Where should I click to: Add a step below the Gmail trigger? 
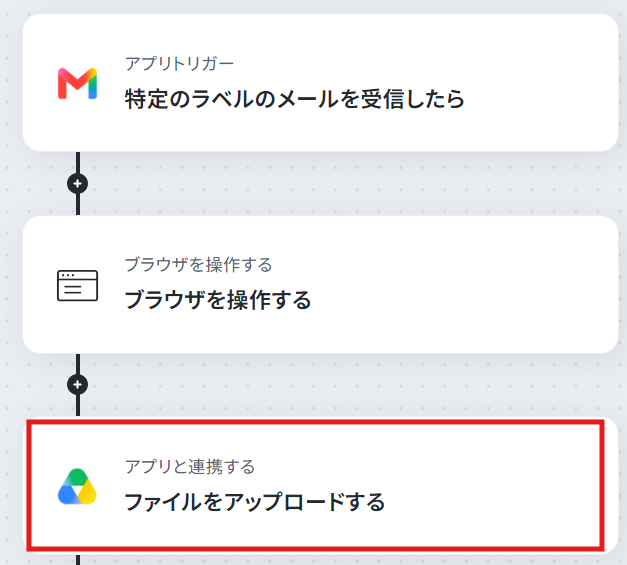click(78, 184)
